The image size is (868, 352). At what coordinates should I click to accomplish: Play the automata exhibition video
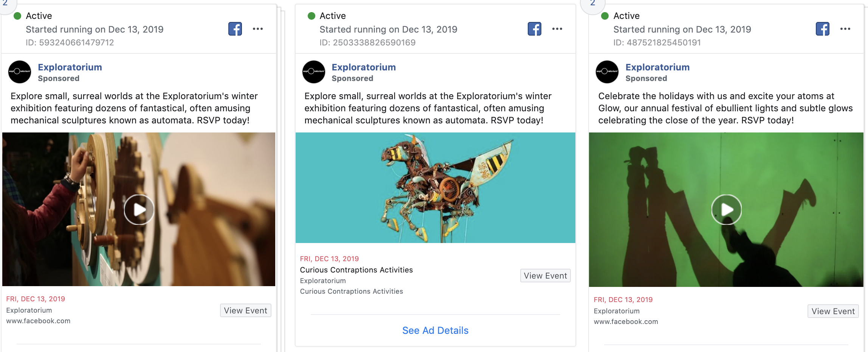[x=139, y=209]
